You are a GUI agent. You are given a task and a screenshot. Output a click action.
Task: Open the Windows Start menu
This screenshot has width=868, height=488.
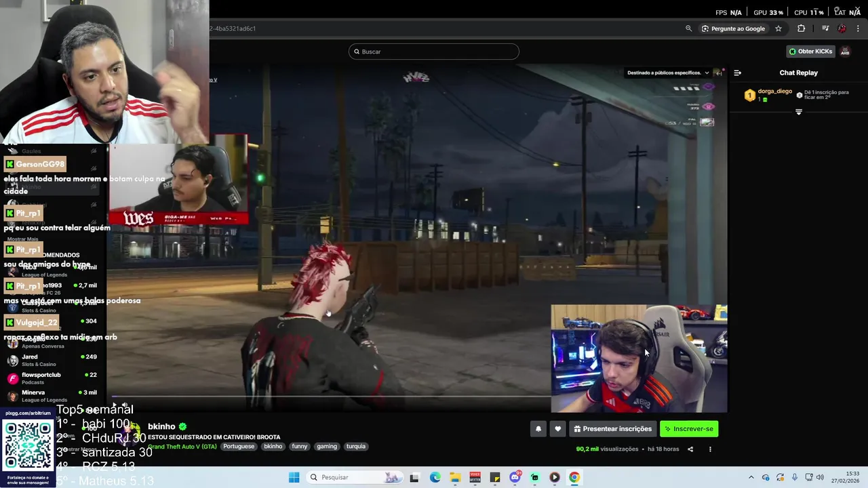point(294,477)
